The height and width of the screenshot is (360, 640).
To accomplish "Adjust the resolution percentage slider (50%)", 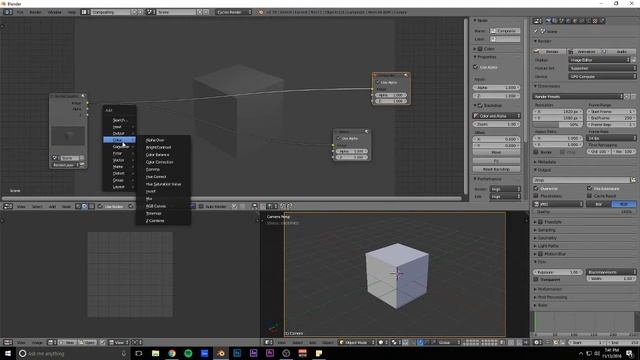I will coord(558,124).
